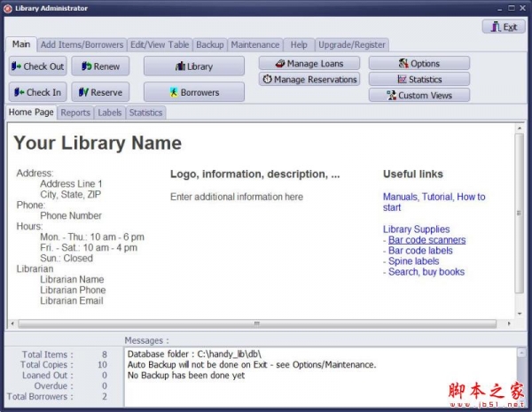Go to the Maintenance tab
This screenshot has width=532, height=412.
click(x=255, y=45)
